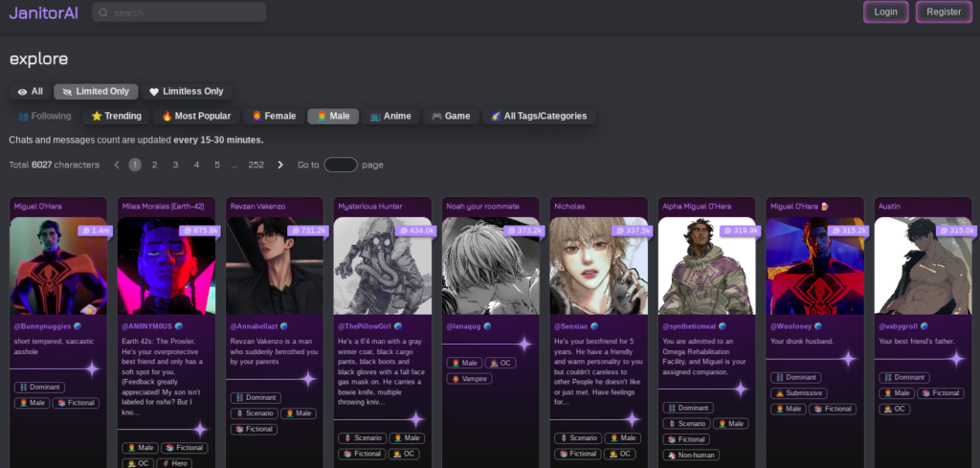This screenshot has height=468, width=980.
Task: Select the Male category tab
Action: pos(333,116)
